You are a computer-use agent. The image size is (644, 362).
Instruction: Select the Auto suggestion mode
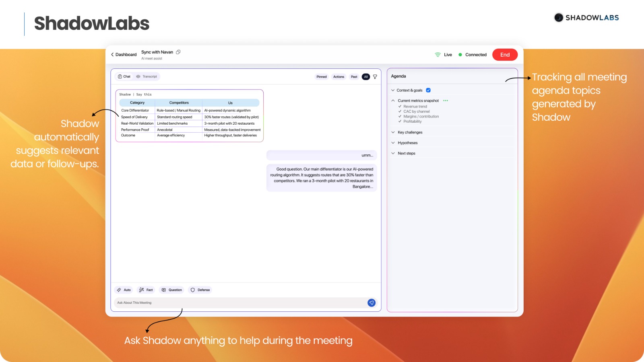124,290
